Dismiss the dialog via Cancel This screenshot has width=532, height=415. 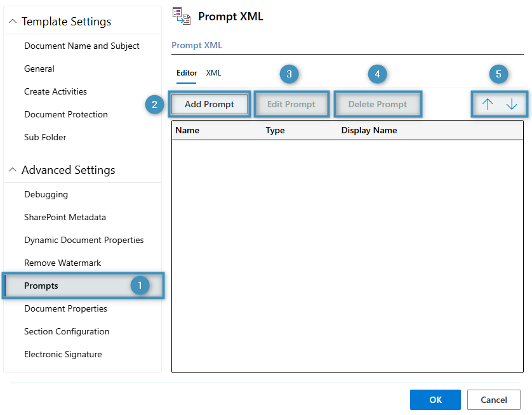point(493,399)
